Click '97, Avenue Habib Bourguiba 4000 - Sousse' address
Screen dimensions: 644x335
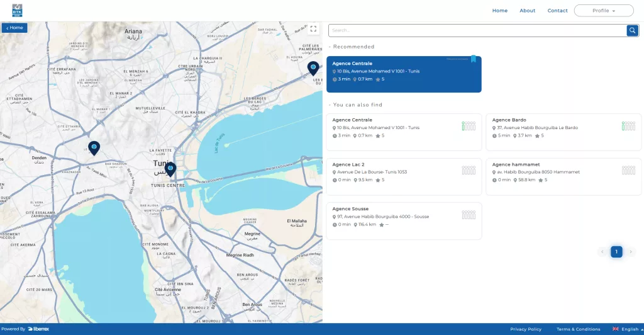tap(383, 217)
